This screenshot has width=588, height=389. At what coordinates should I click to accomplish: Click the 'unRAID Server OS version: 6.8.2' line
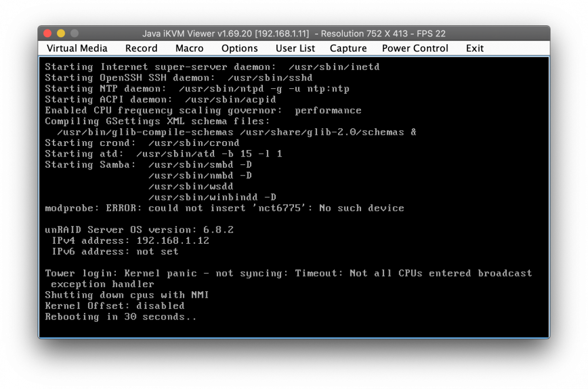coord(139,230)
